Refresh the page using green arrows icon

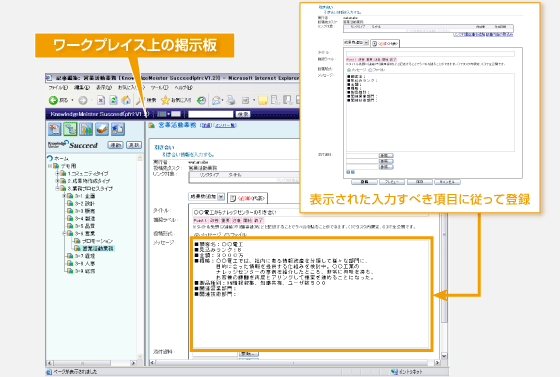(x=113, y=100)
